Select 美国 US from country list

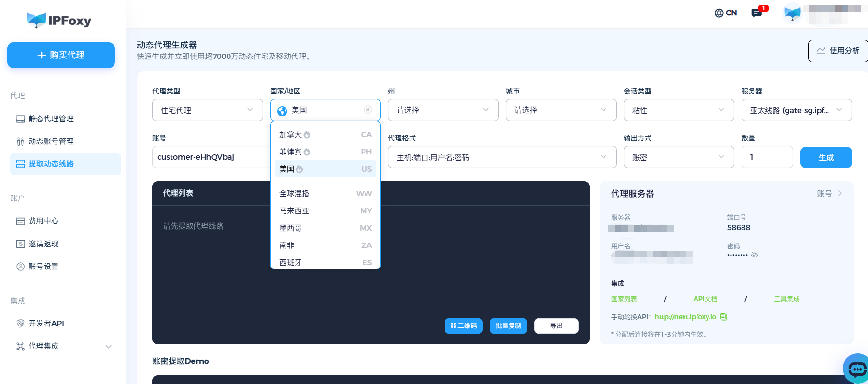325,169
